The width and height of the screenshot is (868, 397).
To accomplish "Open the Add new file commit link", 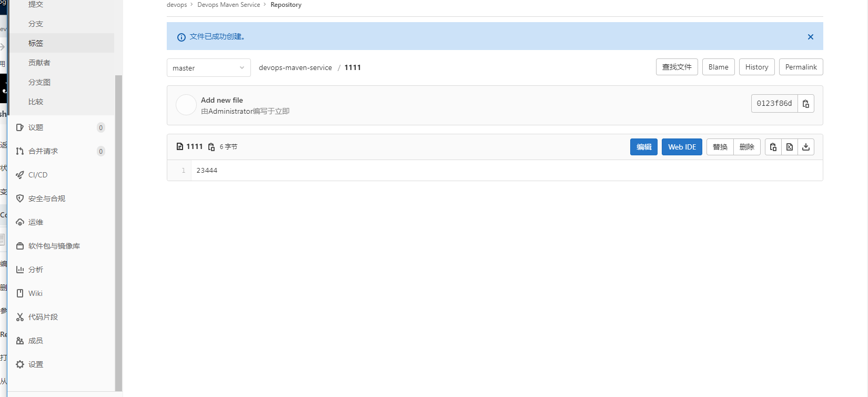I will point(222,100).
